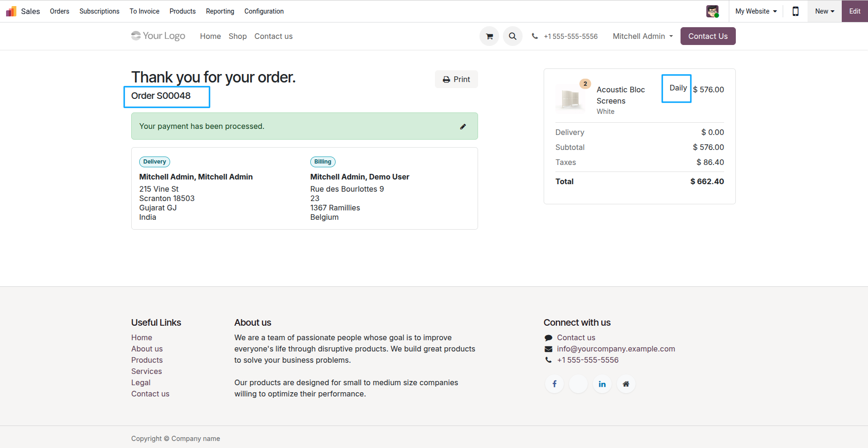Image resolution: width=868 pixels, height=448 pixels.
Task: Open the Orders menu
Action: (x=60, y=11)
